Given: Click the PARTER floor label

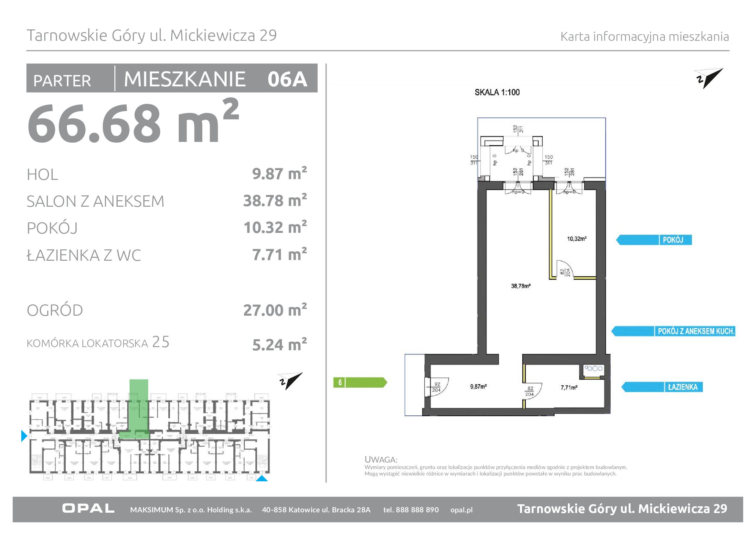Looking at the screenshot, I should coord(62,81).
